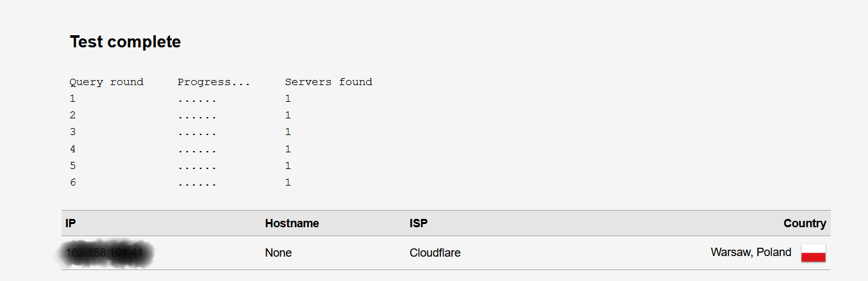Select the IP column header
Viewport: 868px width, 281px height.
(71, 223)
